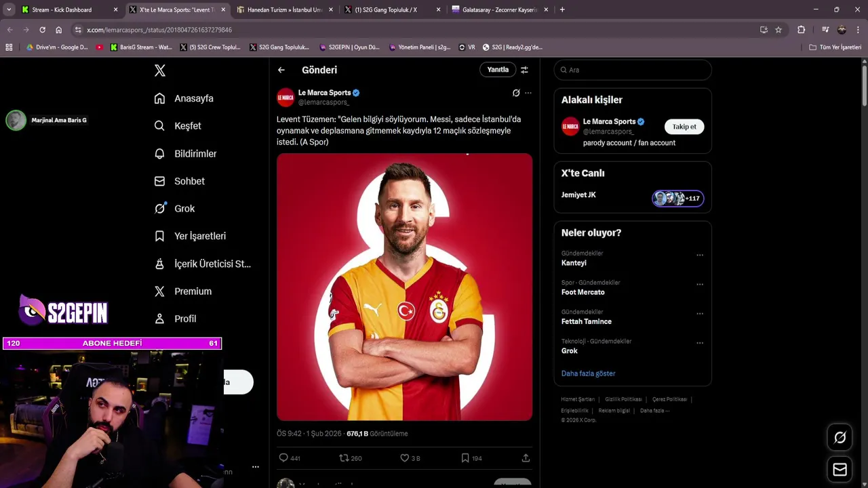Open Keşfet search icon in sidebar
Screen dimensions: 868x488
pos(159,126)
